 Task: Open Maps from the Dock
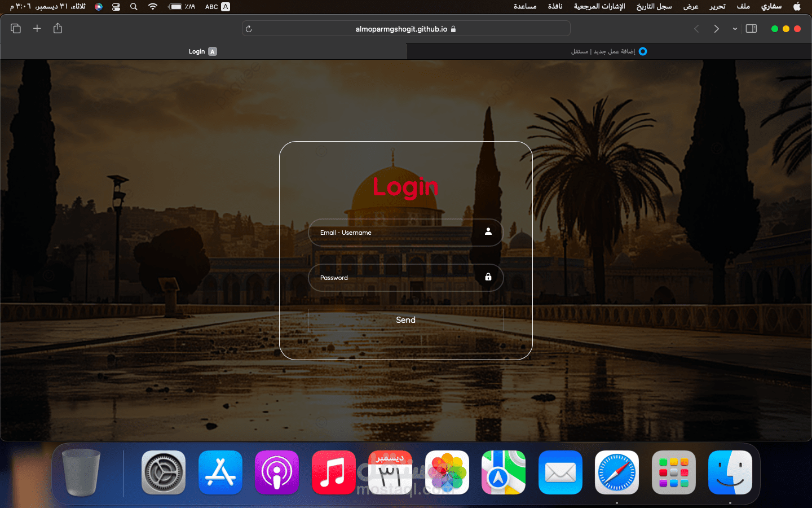504,472
